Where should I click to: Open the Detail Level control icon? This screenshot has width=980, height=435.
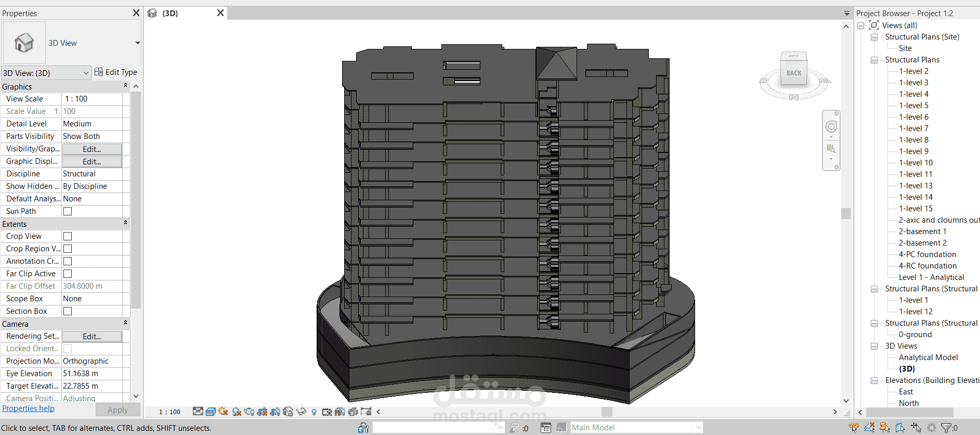(198, 412)
